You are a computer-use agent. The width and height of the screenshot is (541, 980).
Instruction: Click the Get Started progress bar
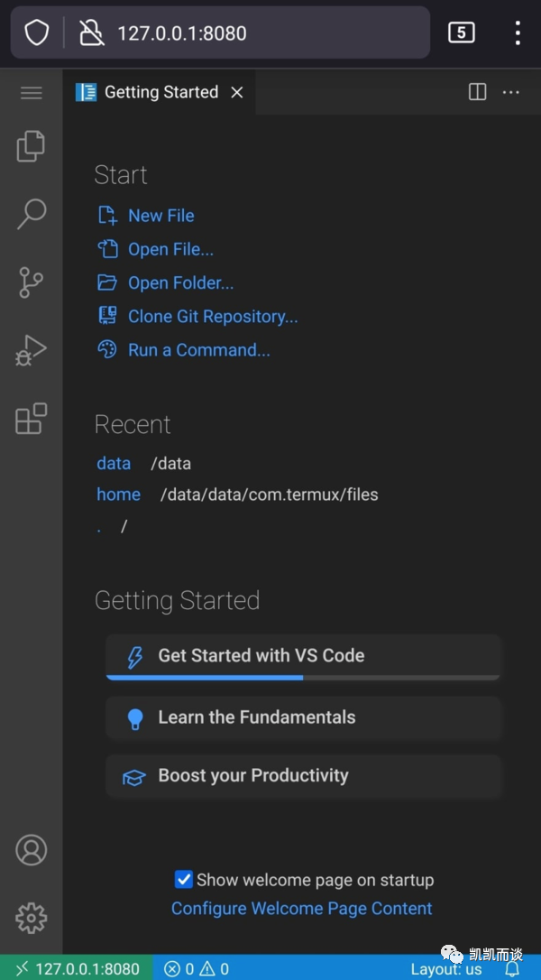coord(303,678)
